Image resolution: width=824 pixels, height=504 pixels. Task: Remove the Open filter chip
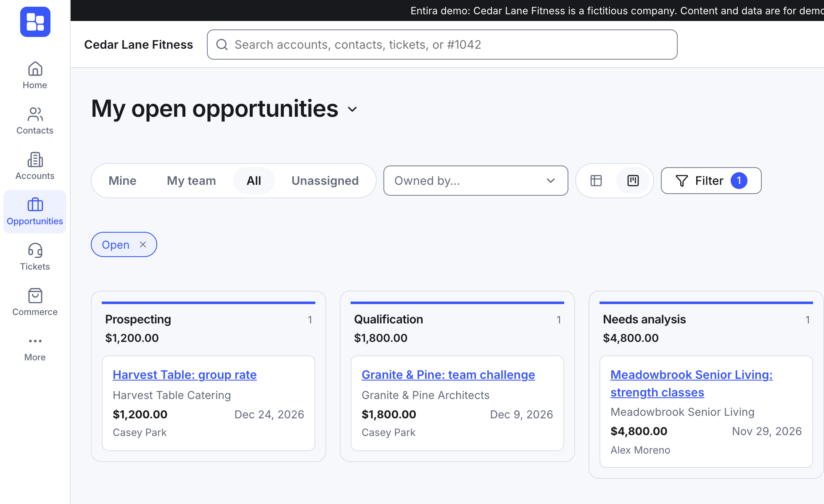tap(143, 244)
